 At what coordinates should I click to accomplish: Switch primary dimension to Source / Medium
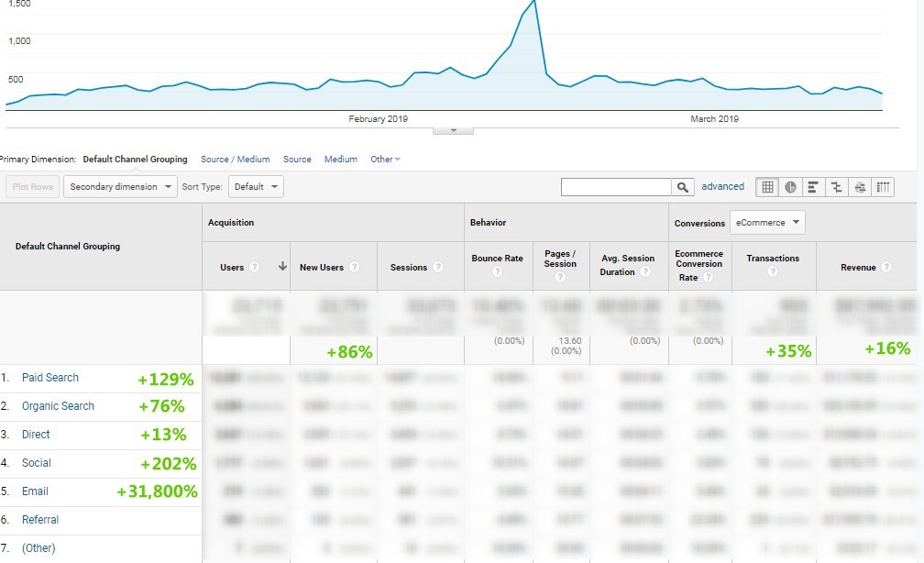235,160
